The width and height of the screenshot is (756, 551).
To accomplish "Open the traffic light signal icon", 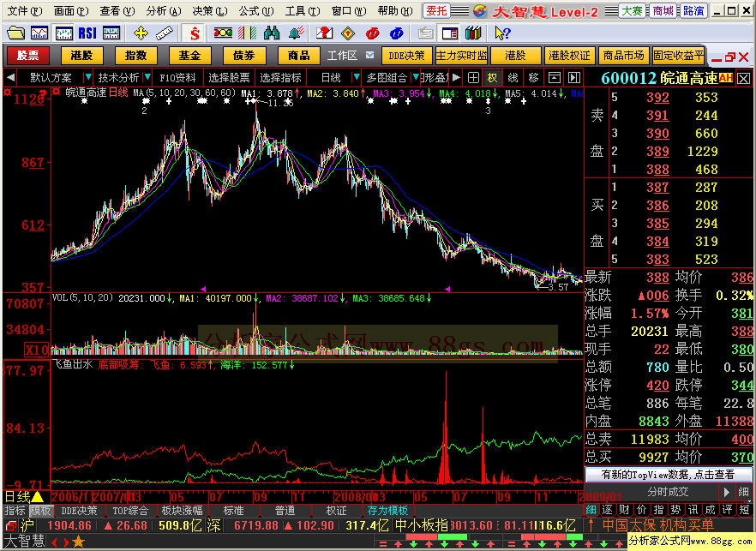I will (223, 33).
